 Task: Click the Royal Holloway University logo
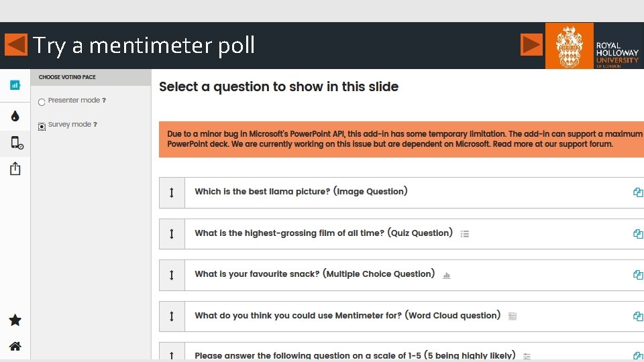coord(593,46)
